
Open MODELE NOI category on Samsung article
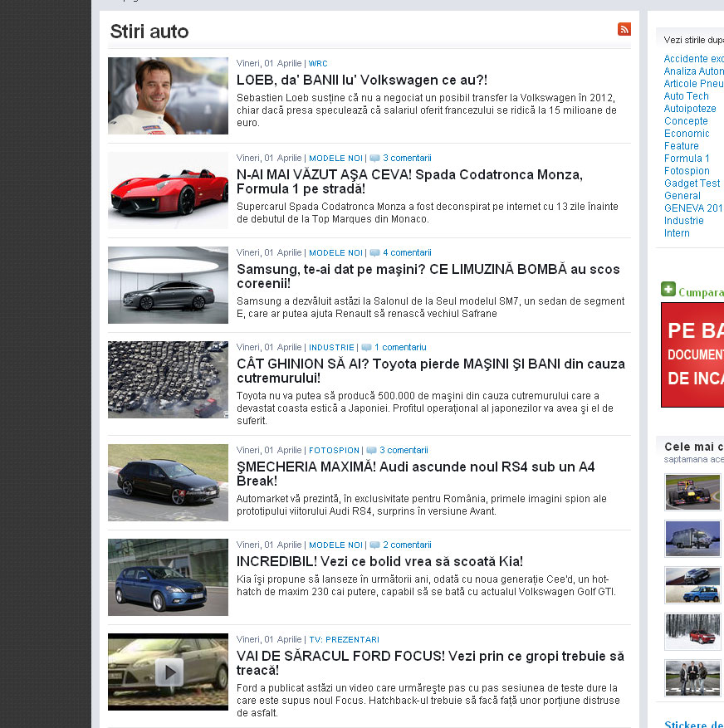(335, 253)
